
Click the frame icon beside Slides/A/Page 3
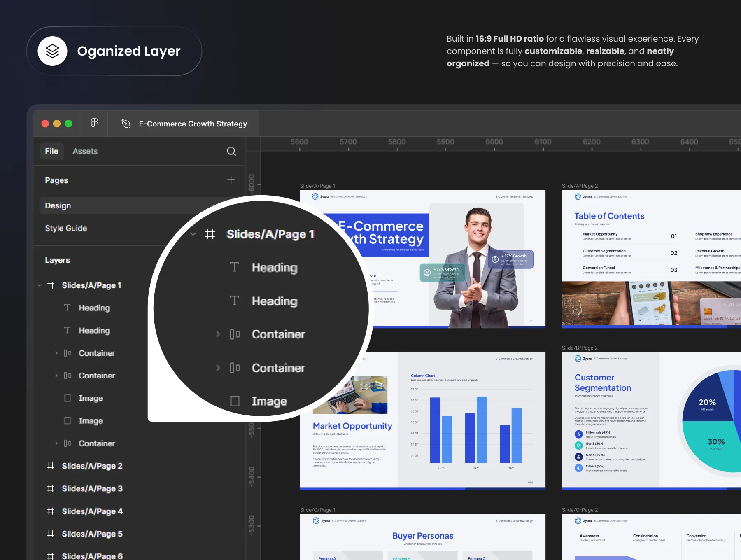click(x=51, y=489)
